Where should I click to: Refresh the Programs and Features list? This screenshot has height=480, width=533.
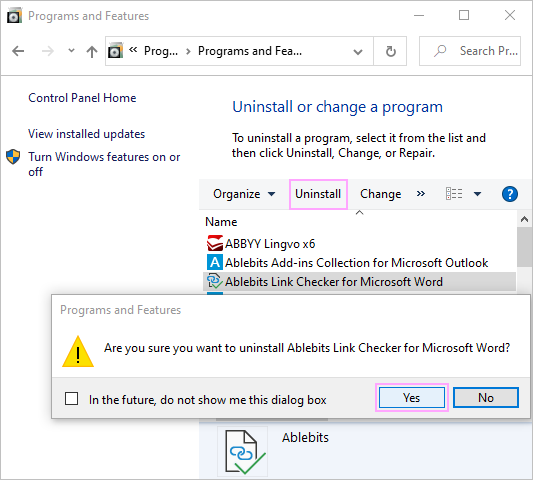[391, 51]
